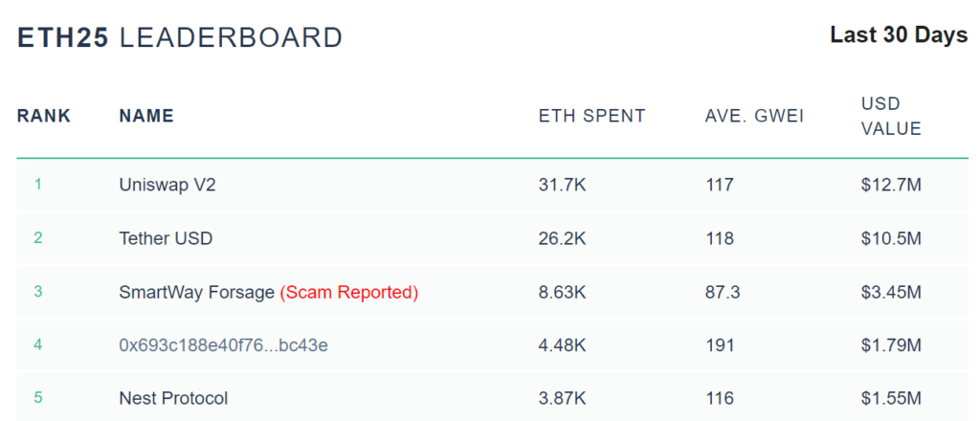Open address 0x693c188e40f76...bc43e
Screen dimensions: 980x421
[x=223, y=344]
